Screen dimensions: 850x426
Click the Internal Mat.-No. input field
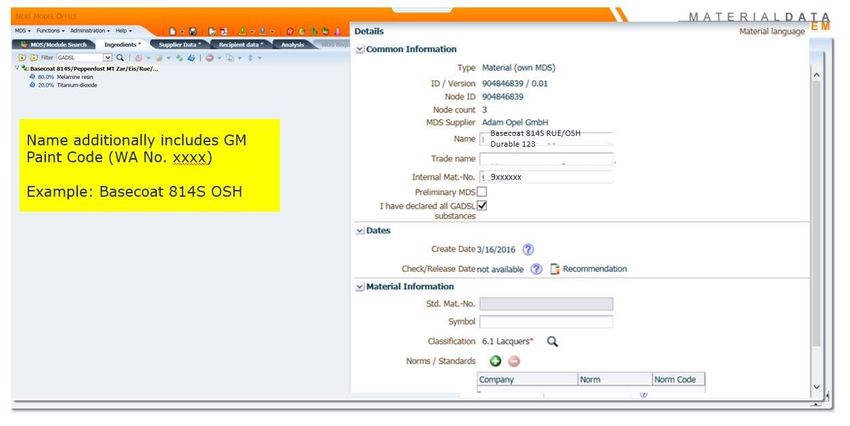(546, 177)
